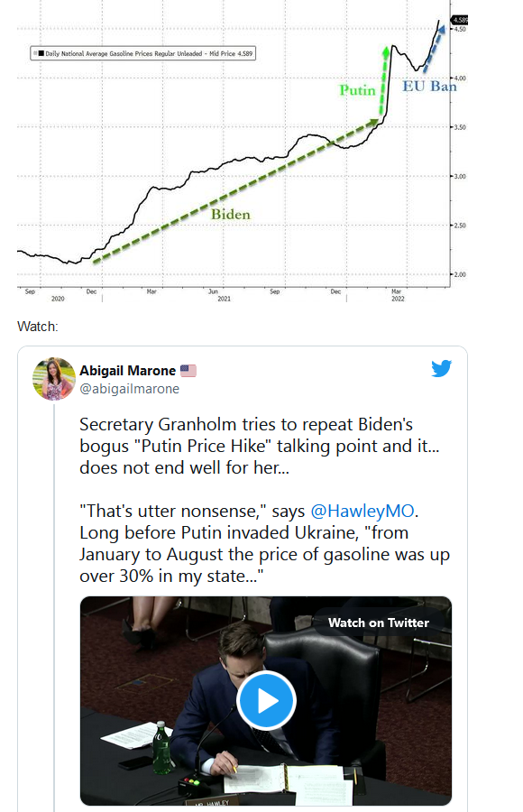Screen dimensions: 523x812
Task: Click the Biden label on the chart
Action: (x=231, y=215)
